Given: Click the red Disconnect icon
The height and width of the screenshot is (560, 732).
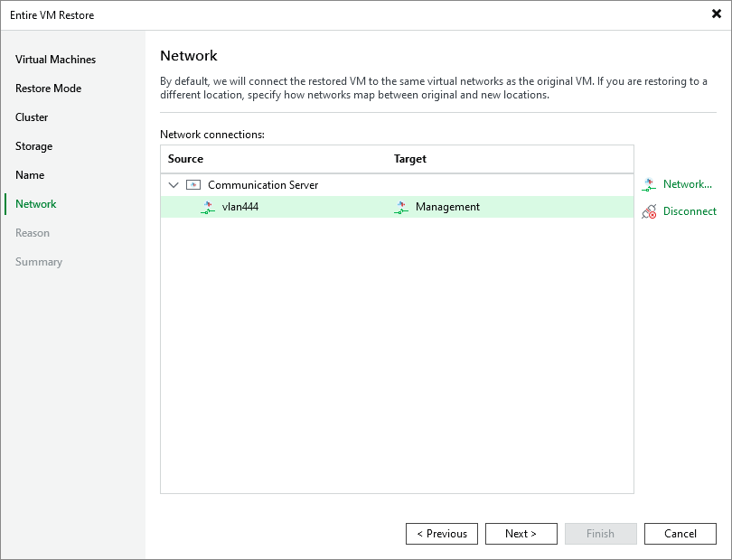Looking at the screenshot, I should [x=650, y=210].
